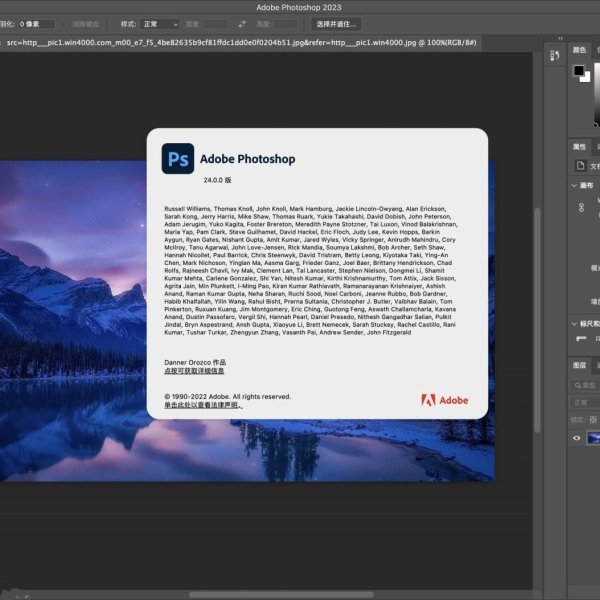Switch to the 图层 (Layers) panel tab

point(579,365)
